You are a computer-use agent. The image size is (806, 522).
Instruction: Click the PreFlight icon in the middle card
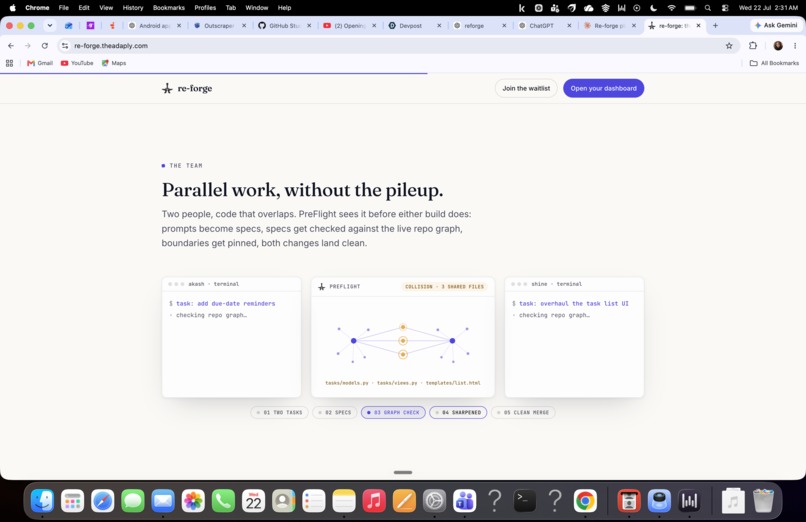(x=322, y=287)
